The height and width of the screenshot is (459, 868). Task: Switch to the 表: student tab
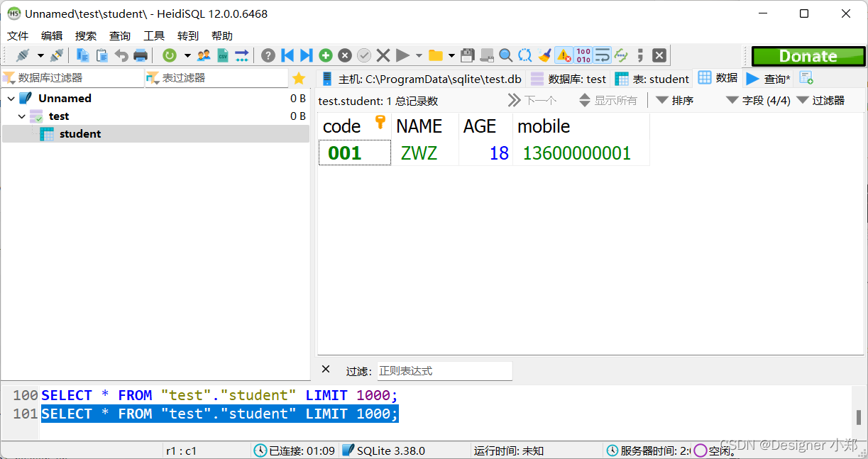pos(652,79)
